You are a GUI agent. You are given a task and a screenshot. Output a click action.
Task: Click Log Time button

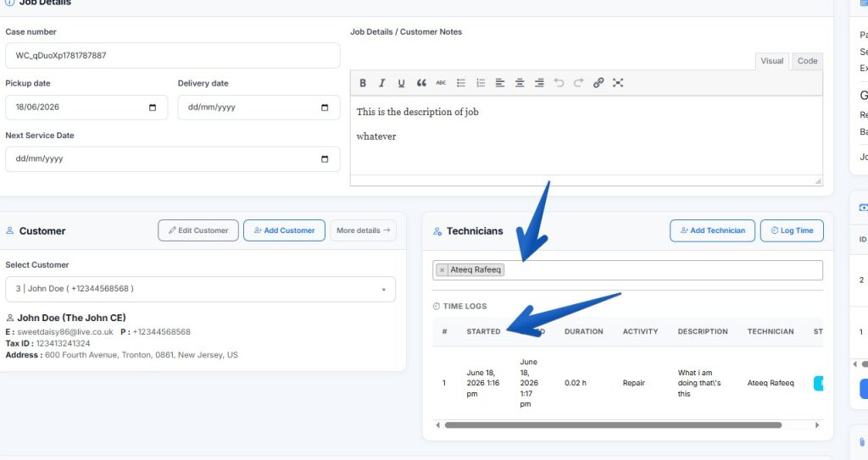tap(792, 230)
